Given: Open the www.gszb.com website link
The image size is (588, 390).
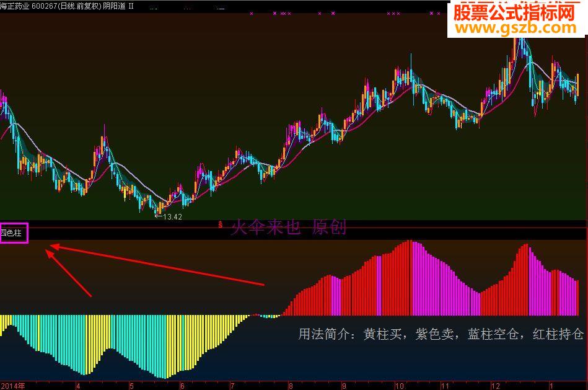Looking at the screenshot, I should (516, 28).
